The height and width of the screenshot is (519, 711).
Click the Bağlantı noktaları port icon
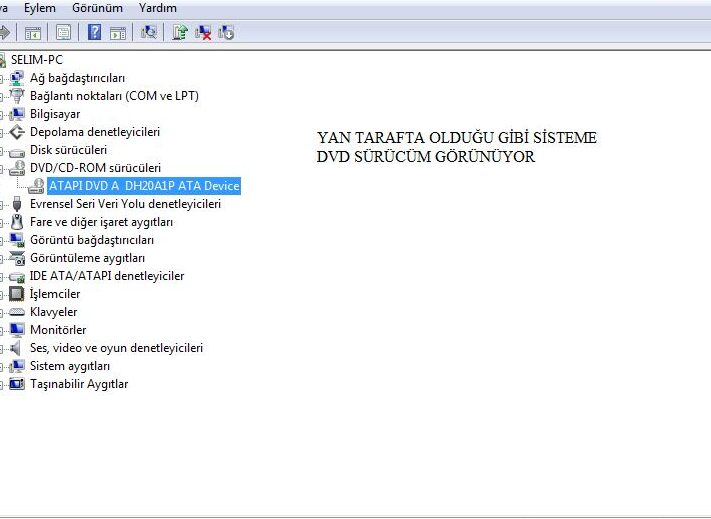17,96
